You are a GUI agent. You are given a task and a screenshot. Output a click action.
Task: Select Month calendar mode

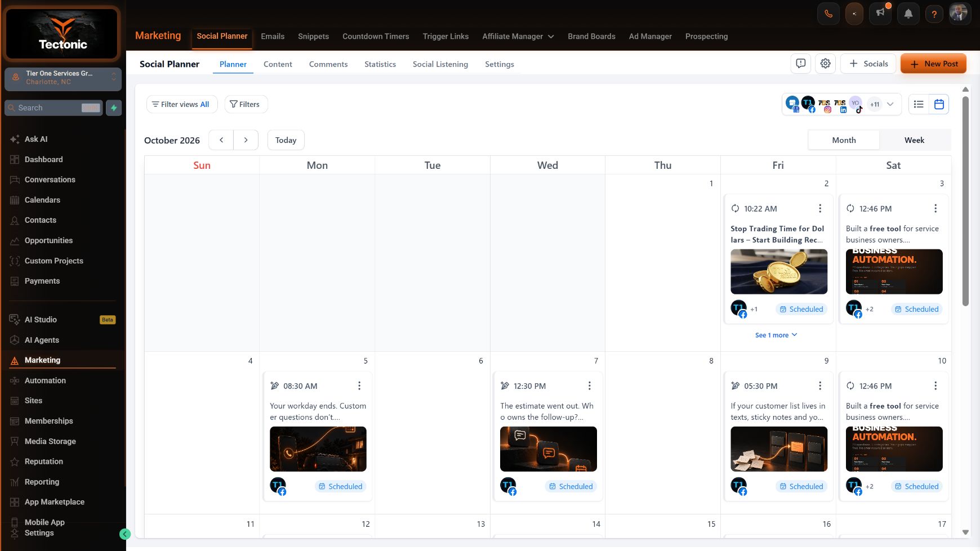click(844, 140)
